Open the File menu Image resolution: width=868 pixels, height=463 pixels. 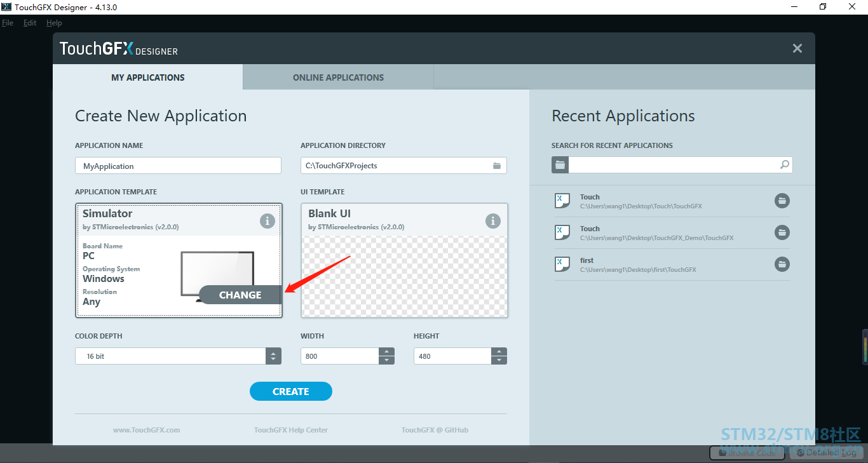(x=8, y=23)
